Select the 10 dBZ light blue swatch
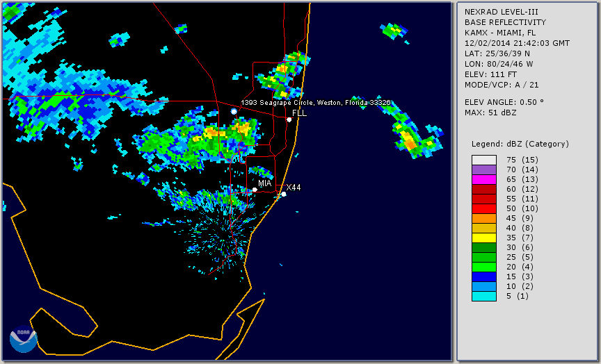This screenshot has height=364, width=601. 484,286
